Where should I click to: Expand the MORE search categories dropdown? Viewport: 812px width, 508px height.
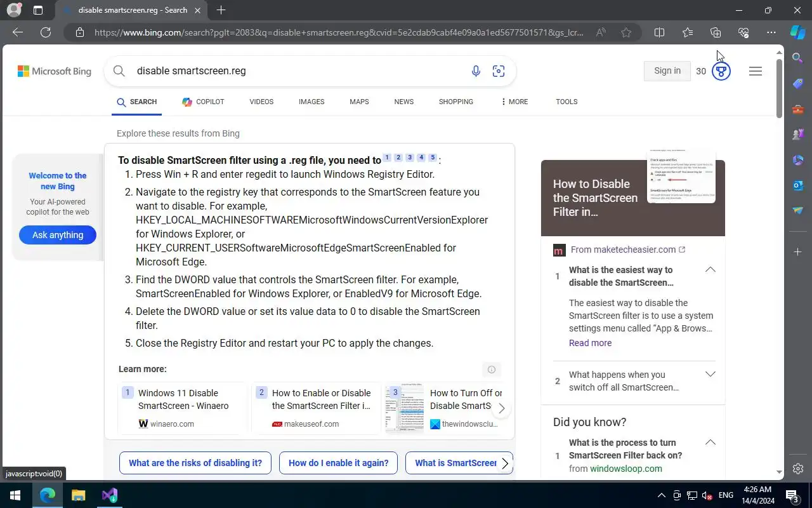click(x=514, y=102)
